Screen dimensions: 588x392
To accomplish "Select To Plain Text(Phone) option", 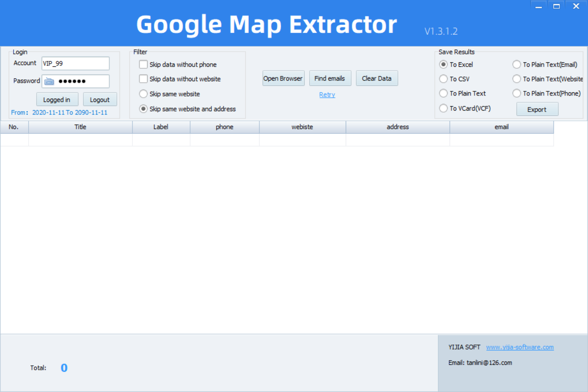I will pyautogui.click(x=516, y=93).
